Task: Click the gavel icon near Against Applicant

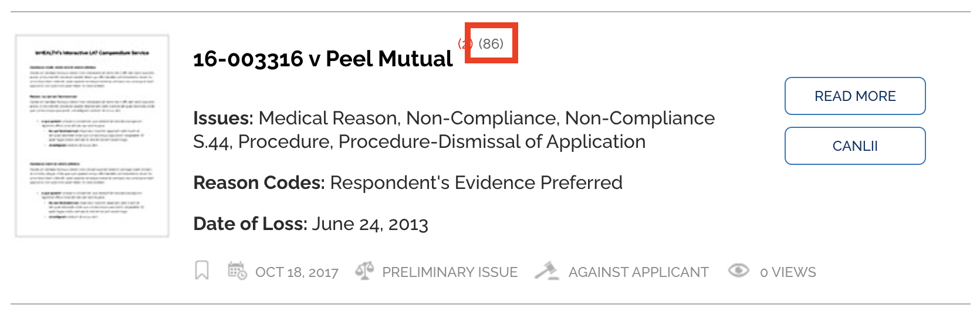Action: tap(547, 271)
